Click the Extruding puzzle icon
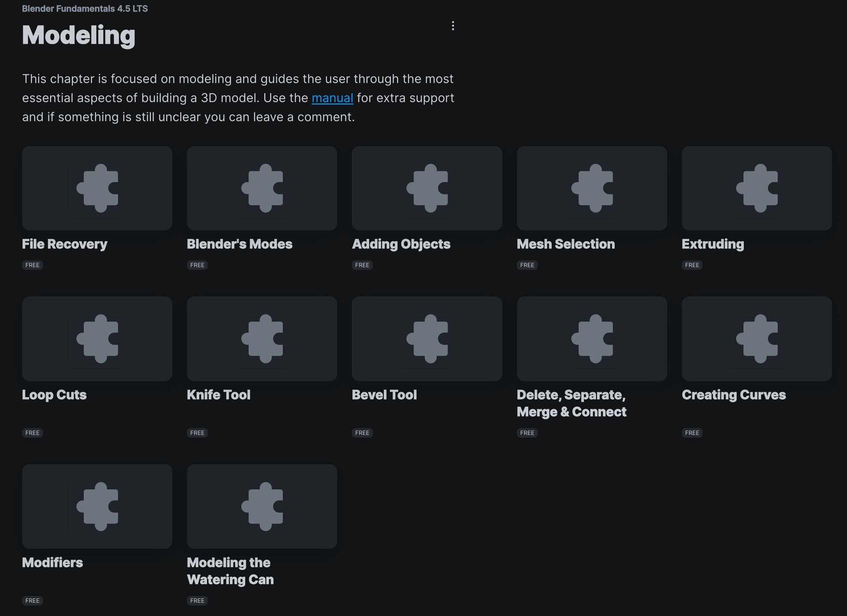847x616 pixels. click(x=757, y=188)
